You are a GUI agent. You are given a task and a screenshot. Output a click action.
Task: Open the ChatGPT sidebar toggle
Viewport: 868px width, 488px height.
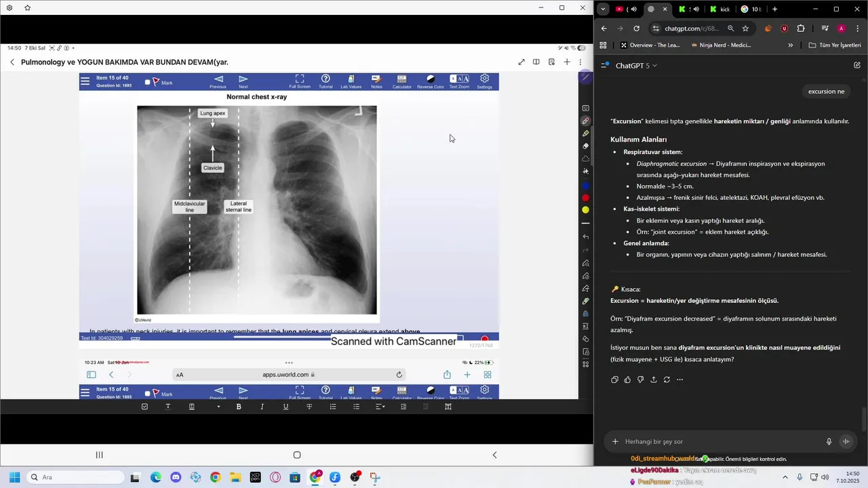point(604,66)
